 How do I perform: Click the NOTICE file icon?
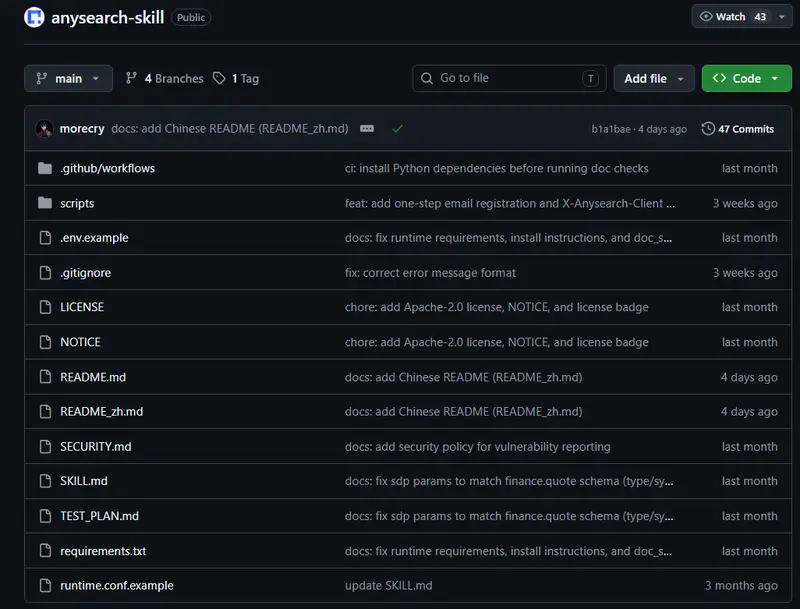(x=45, y=342)
